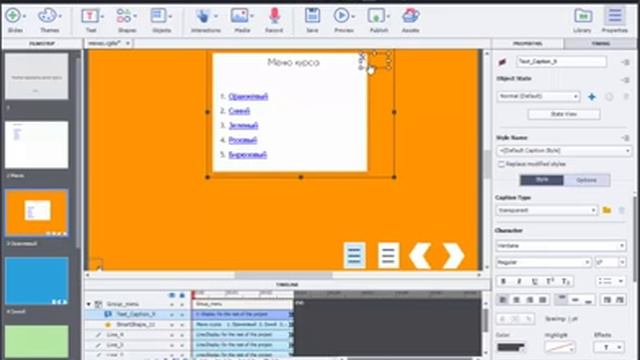Image resolution: width=640 pixels, height=360 pixels.
Task: Click the timeline eye header to hide all
Action: pos(172,295)
